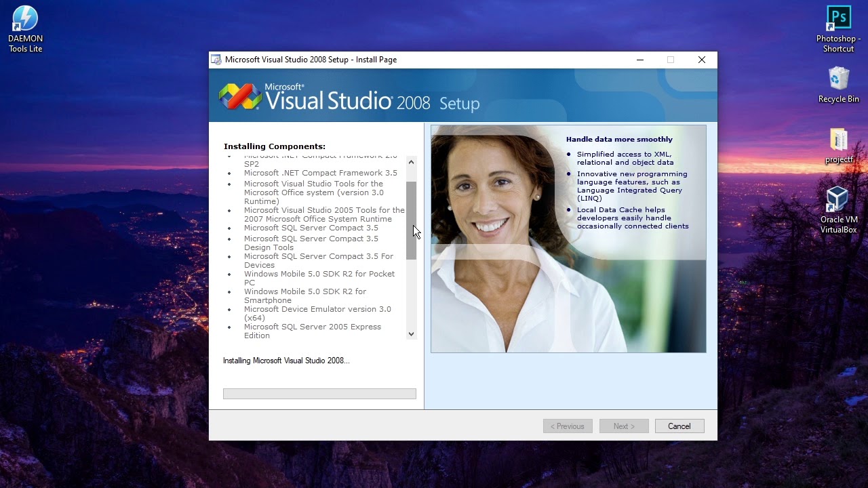The height and width of the screenshot is (488, 868).
Task: Click 'Microsoft Device Emulator version 3.0 (x64)' item
Action: 317,313
